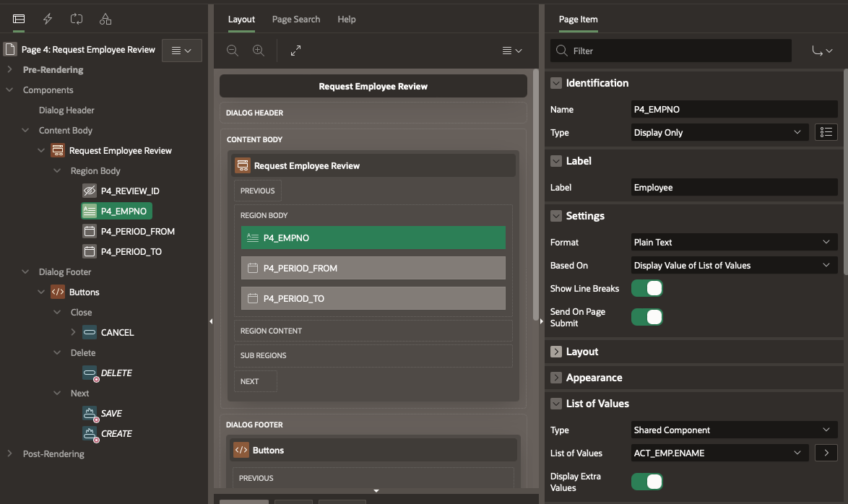Click the Label text field containing Employee

pyautogui.click(x=733, y=187)
